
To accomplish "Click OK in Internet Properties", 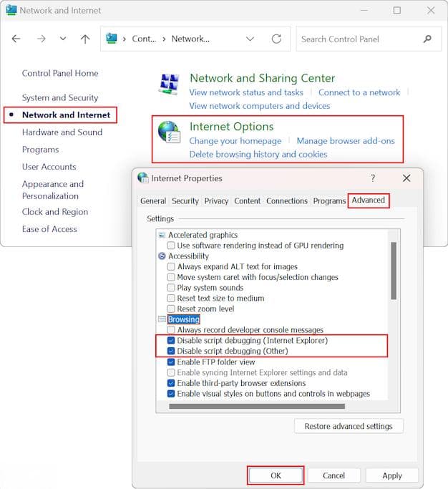I will 276,475.
